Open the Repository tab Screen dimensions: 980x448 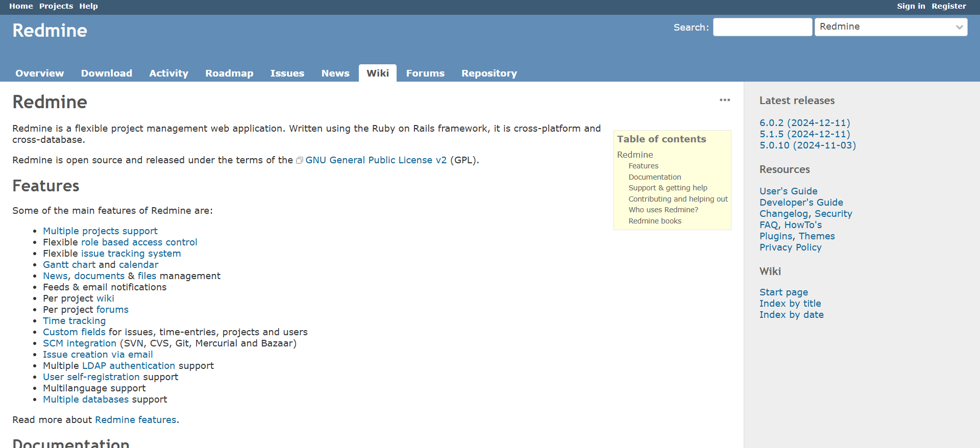489,73
